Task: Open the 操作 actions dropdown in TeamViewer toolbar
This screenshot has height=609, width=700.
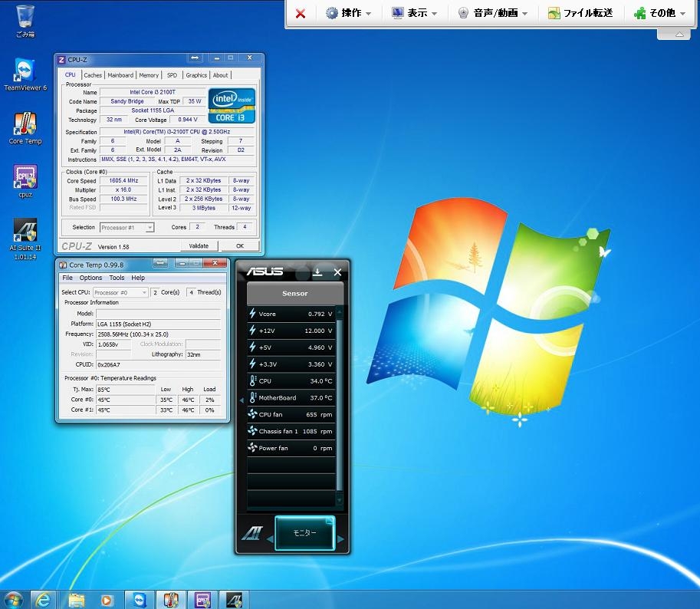Action: pos(349,13)
